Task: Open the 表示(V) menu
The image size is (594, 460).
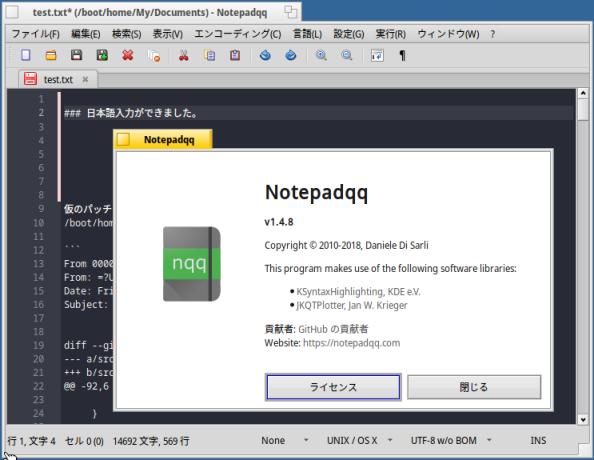Action: pyautogui.click(x=167, y=34)
